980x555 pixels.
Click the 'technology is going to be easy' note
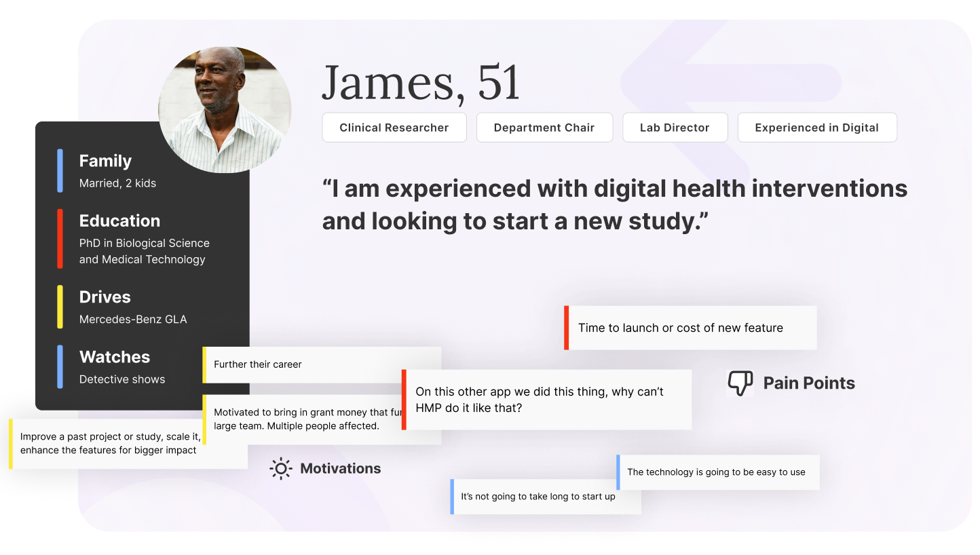coord(718,472)
